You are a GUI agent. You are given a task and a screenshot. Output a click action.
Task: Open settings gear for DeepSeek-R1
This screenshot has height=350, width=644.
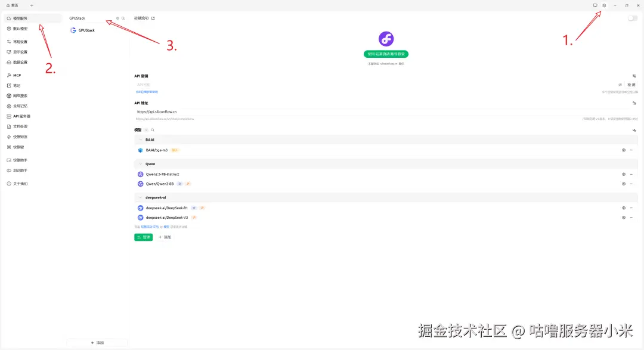point(624,208)
